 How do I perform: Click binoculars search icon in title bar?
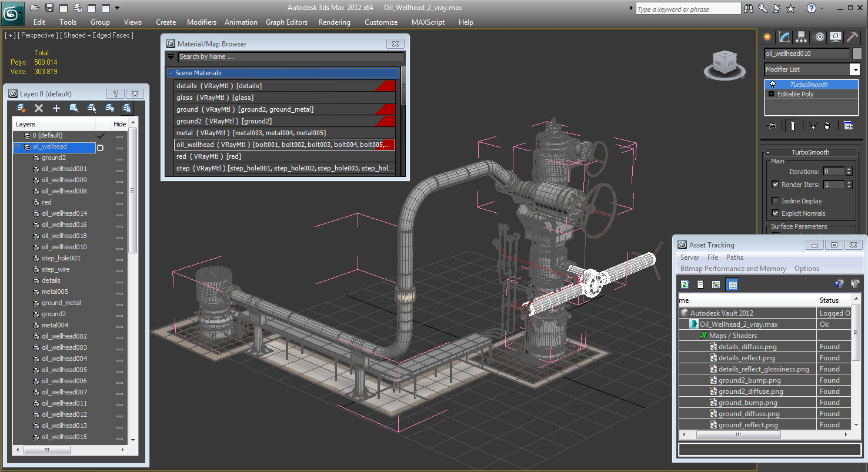coord(749,8)
